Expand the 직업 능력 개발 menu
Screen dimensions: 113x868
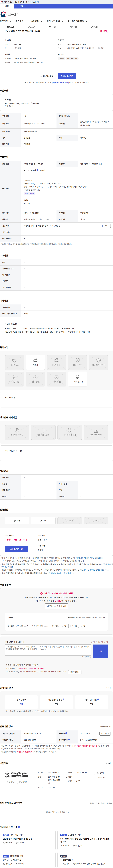[x=55, y=21]
